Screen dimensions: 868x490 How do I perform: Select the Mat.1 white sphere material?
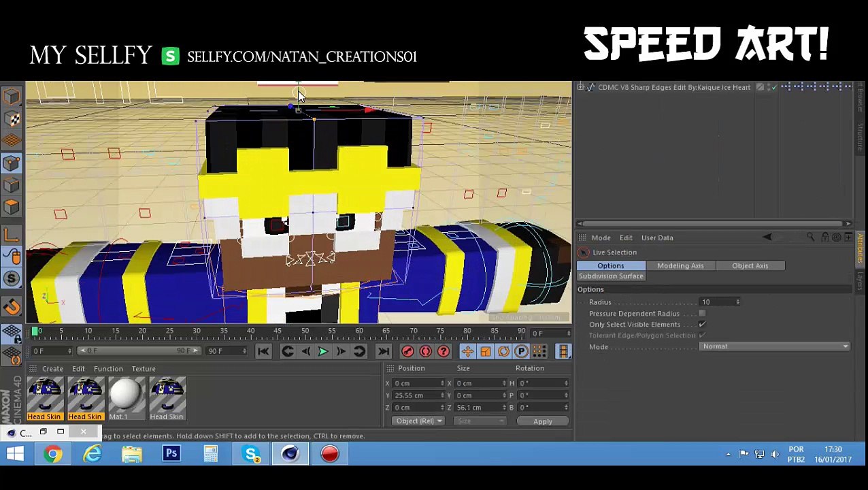coord(125,399)
